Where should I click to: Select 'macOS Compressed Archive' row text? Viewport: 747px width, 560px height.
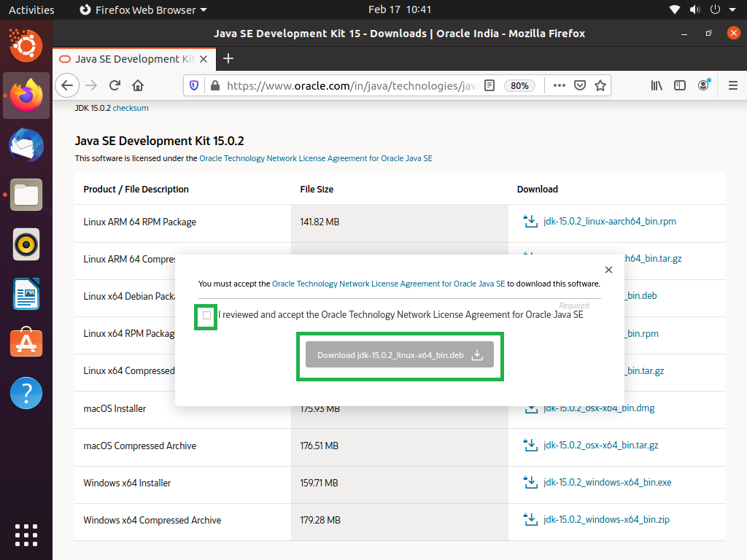pyautogui.click(x=139, y=446)
